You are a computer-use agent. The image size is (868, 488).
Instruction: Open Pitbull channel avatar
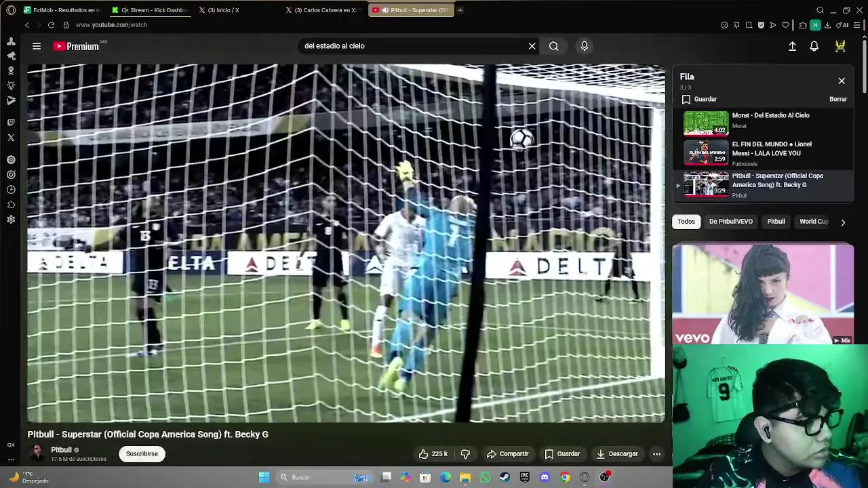pyautogui.click(x=37, y=453)
